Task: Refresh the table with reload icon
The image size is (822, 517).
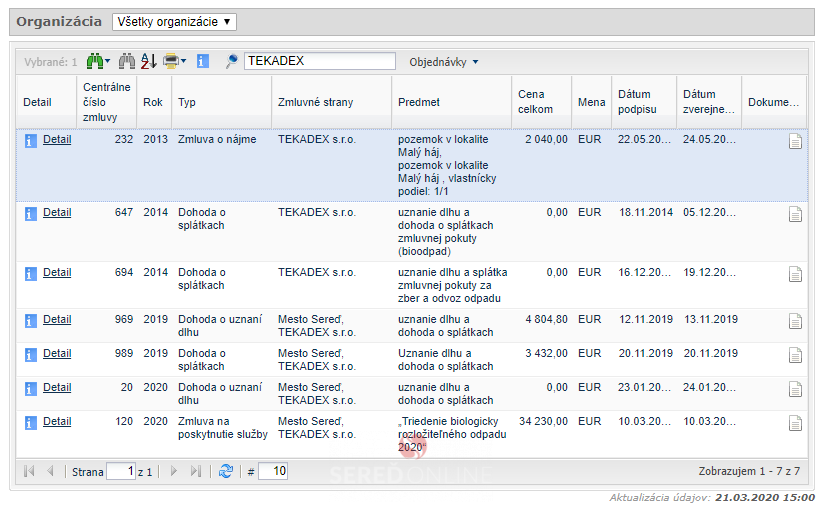Action: click(x=226, y=471)
